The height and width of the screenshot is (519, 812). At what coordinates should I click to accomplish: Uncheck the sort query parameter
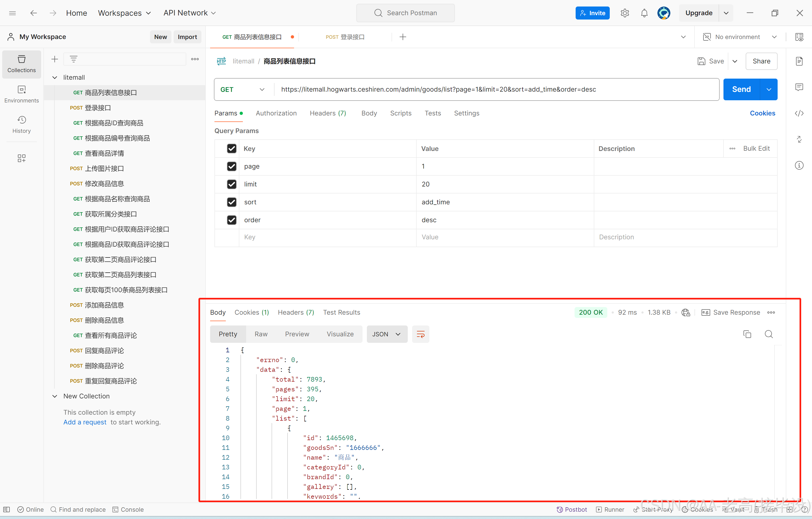(x=232, y=202)
